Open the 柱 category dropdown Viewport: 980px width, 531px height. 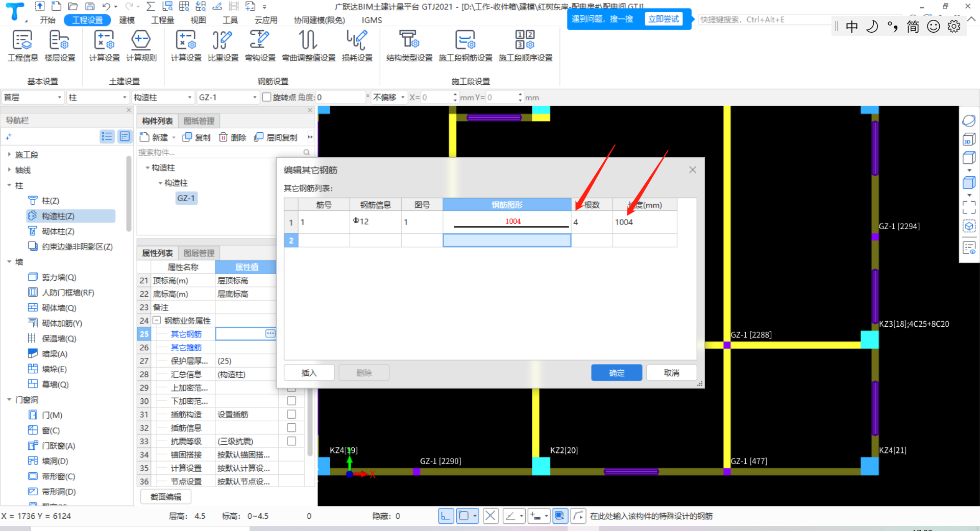97,97
